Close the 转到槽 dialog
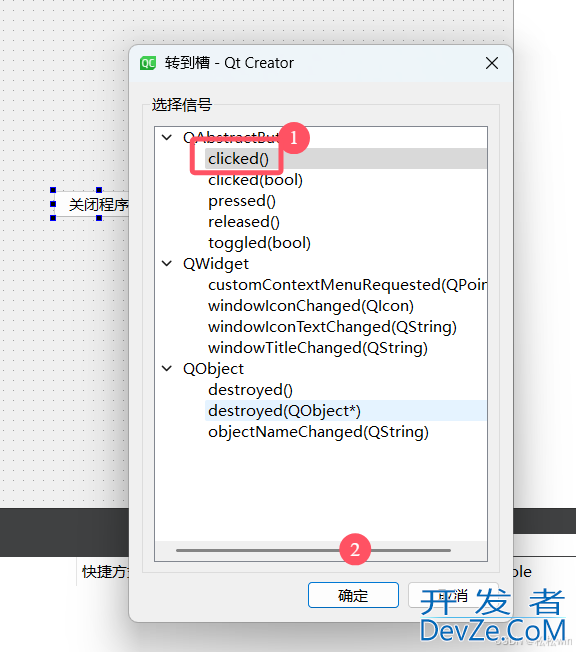 coord(492,63)
